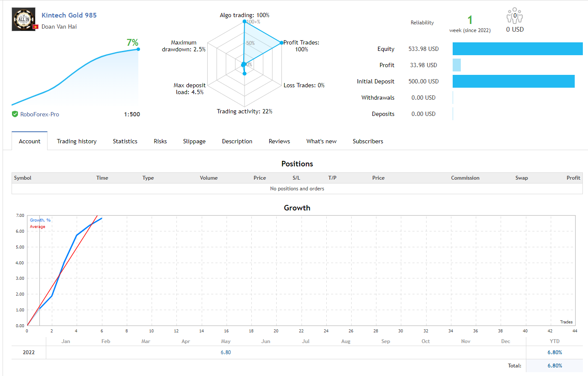
Task: Click the Maximum drawdown: 2.5% label
Action: [184, 46]
